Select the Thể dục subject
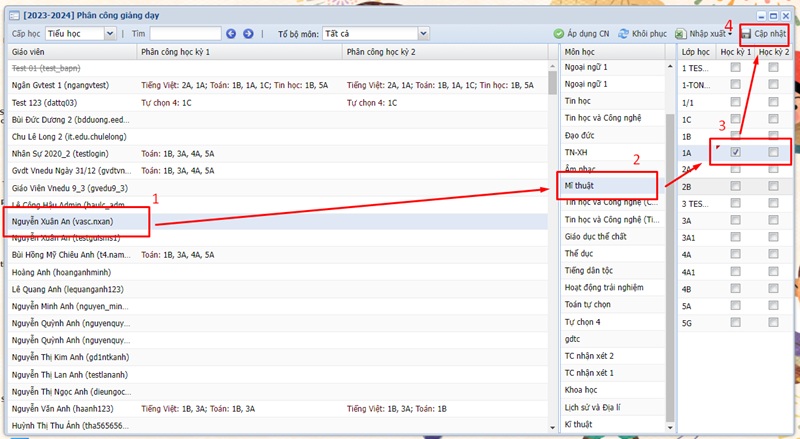The width and height of the screenshot is (800, 439). tap(579, 253)
